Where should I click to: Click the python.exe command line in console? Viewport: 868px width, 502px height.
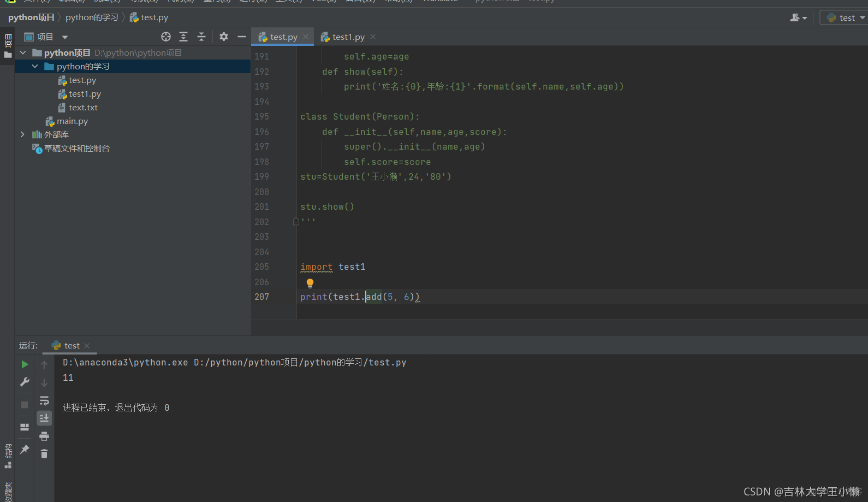235,362
